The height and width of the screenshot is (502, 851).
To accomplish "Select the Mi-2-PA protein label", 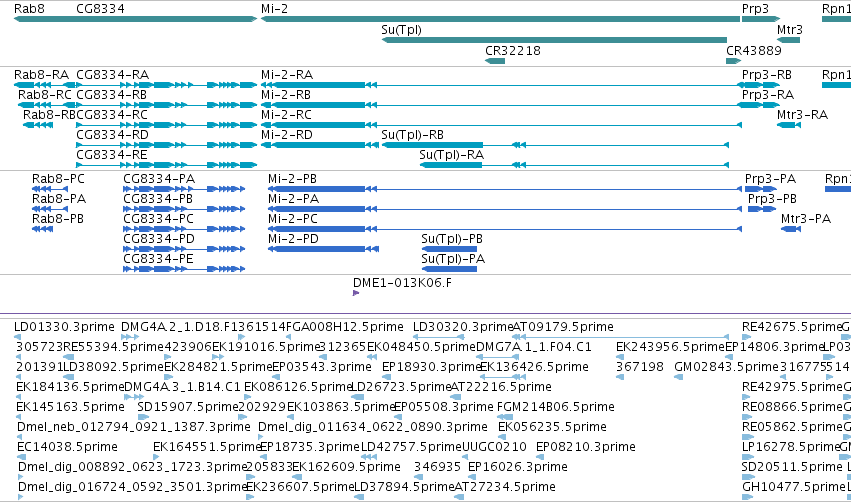I will (x=294, y=199).
